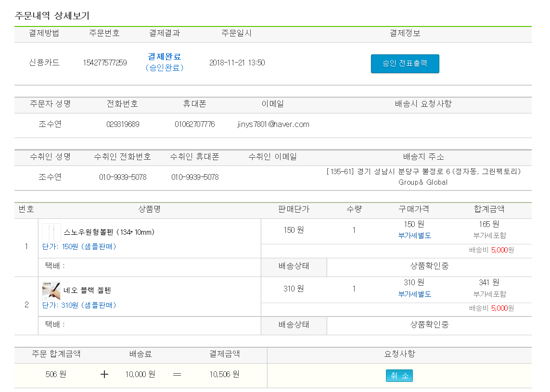Click the 판매단가 column header

pos(294,209)
